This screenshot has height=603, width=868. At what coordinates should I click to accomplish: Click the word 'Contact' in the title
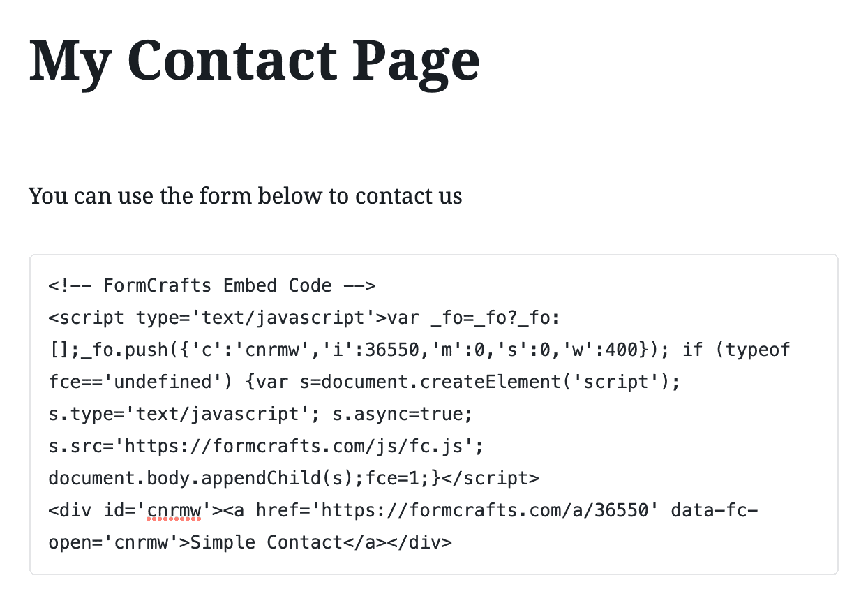[233, 61]
